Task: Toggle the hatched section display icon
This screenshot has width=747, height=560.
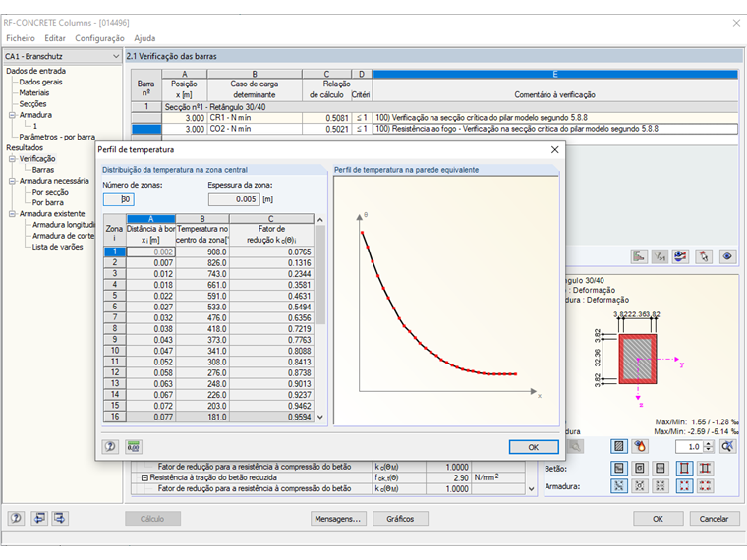Action: (x=619, y=446)
